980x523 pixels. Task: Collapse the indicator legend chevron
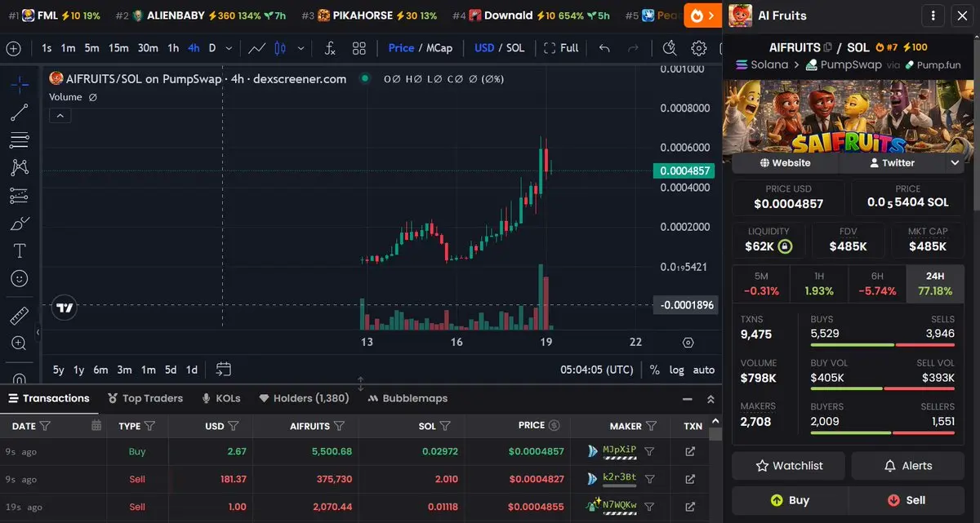(60, 116)
